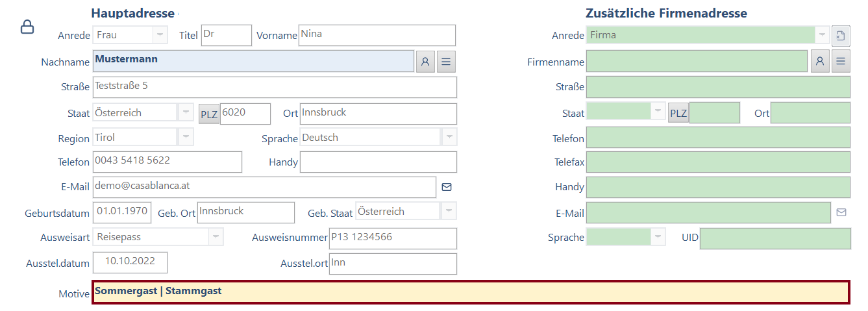Click the person icon next to Firmenname

tap(820, 62)
